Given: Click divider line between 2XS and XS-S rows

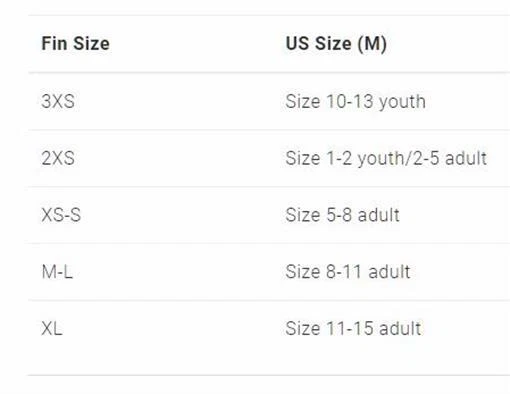Looking at the screenshot, I should 269,187.
